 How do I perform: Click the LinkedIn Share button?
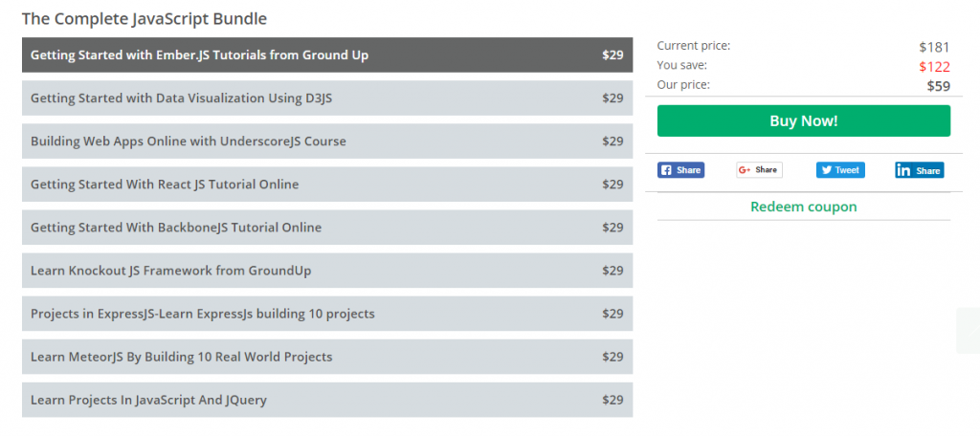tap(919, 170)
